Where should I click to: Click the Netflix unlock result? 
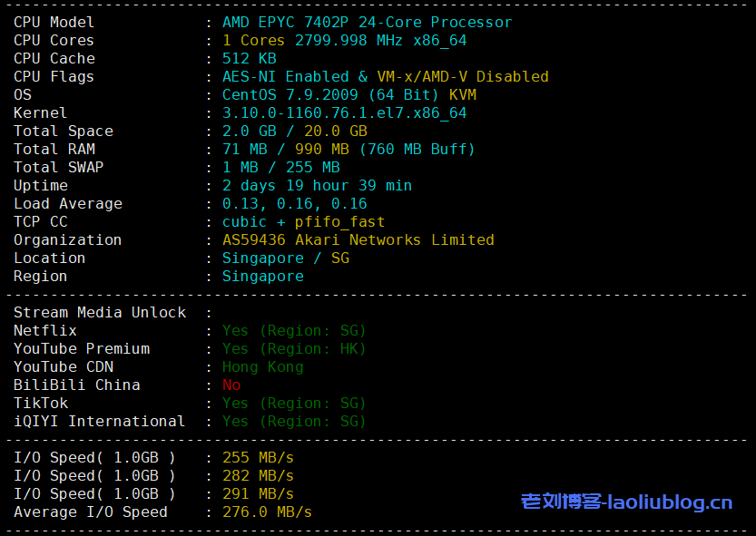point(294,330)
